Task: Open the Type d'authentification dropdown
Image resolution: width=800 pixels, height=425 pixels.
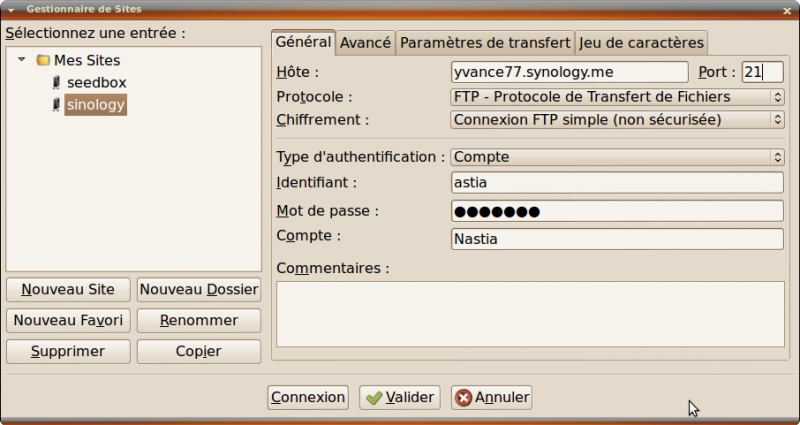Action: tap(616, 157)
